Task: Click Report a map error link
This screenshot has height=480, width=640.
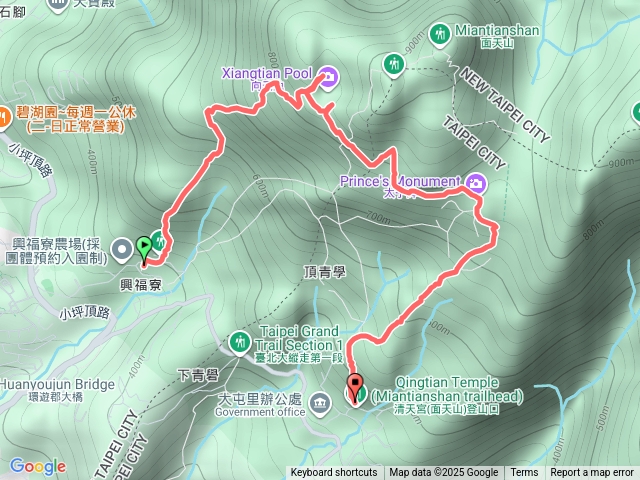Action: (x=591, y=473)
